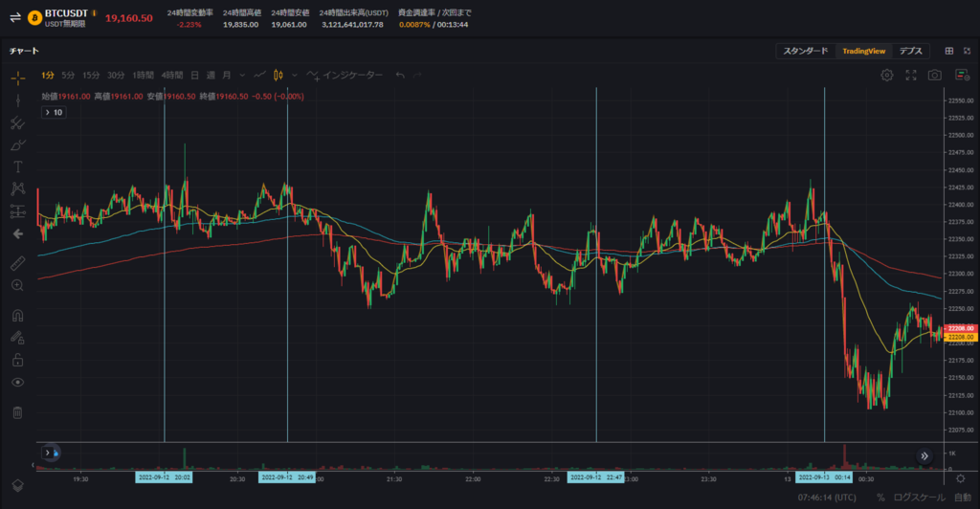The width and height of the screenshot is (980, 509).
Task: Switch to the スタンダード chart tab
Action: pos(806,52)
